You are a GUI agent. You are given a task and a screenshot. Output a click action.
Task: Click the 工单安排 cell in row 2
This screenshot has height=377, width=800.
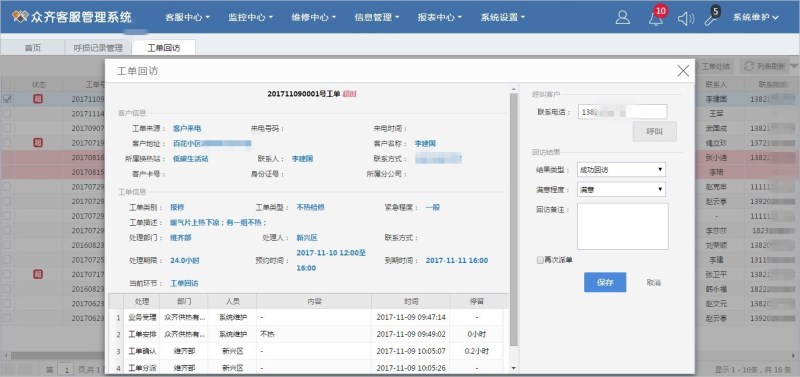[x=142, y=334]
